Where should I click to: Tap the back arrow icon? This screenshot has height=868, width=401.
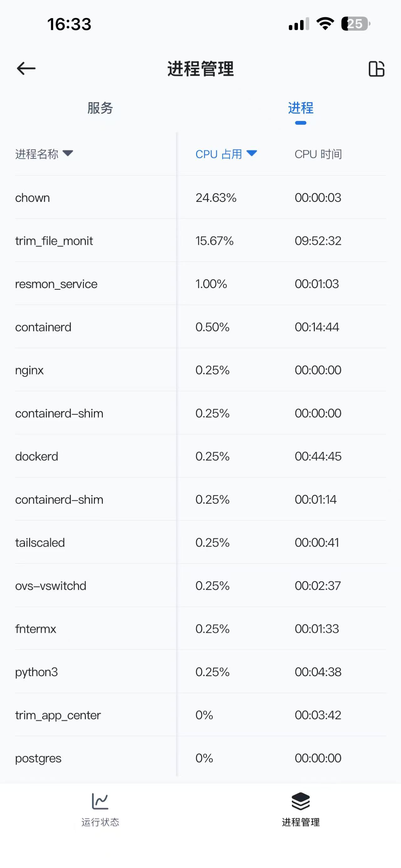pyautogui.click(x=26, y=69)
